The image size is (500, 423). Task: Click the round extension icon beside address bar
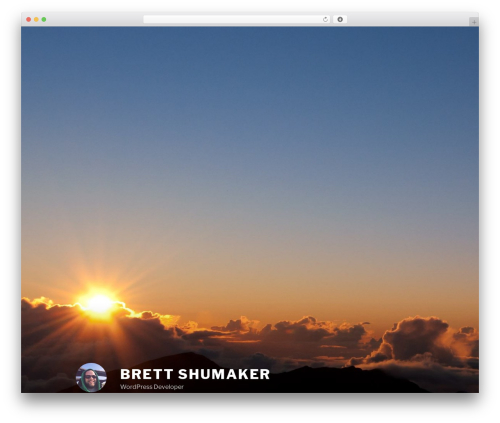tap(340, 20)
